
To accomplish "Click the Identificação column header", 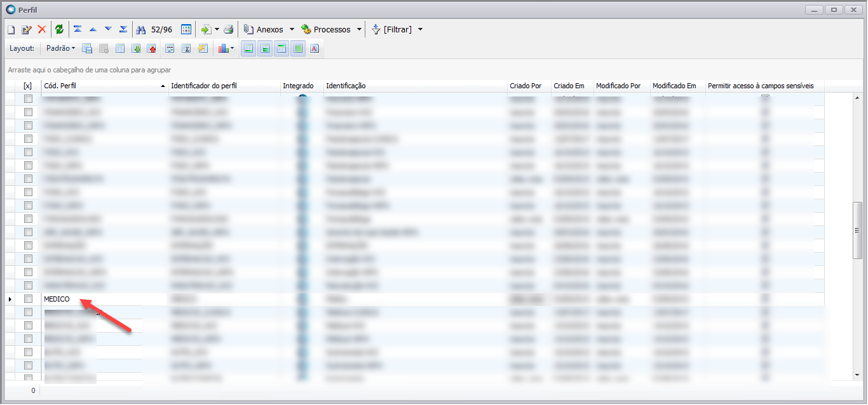I will (416, 86).
